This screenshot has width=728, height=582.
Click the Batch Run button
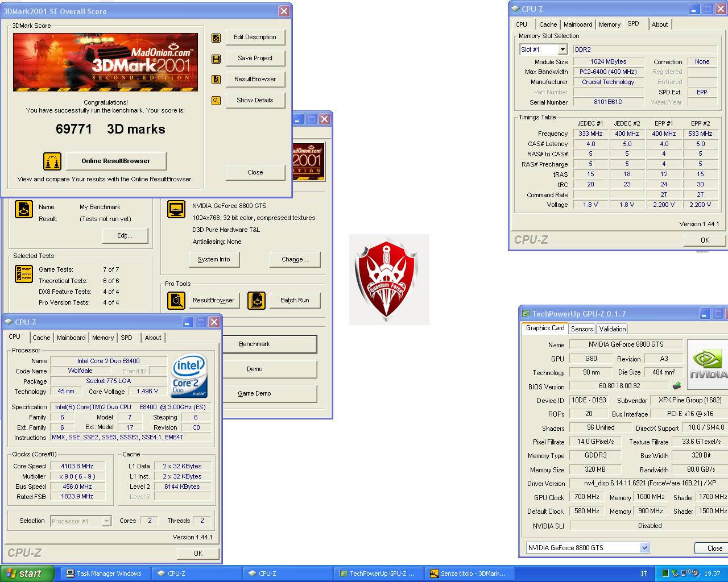(295, 301)
